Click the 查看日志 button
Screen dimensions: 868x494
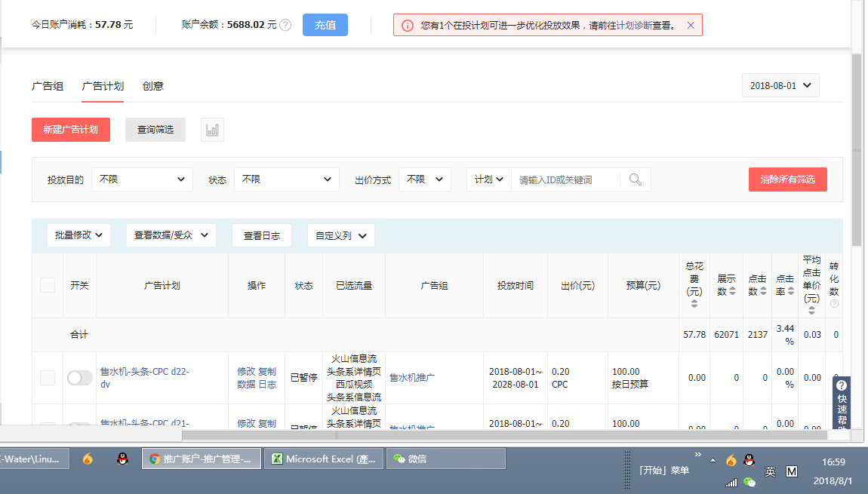coord(262,235)
